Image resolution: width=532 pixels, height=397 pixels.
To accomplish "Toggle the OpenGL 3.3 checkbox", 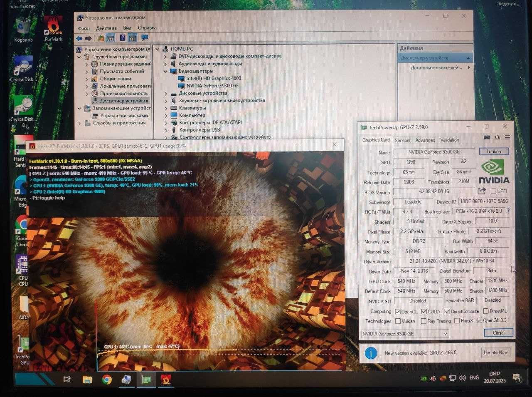I will click(479, 320).
